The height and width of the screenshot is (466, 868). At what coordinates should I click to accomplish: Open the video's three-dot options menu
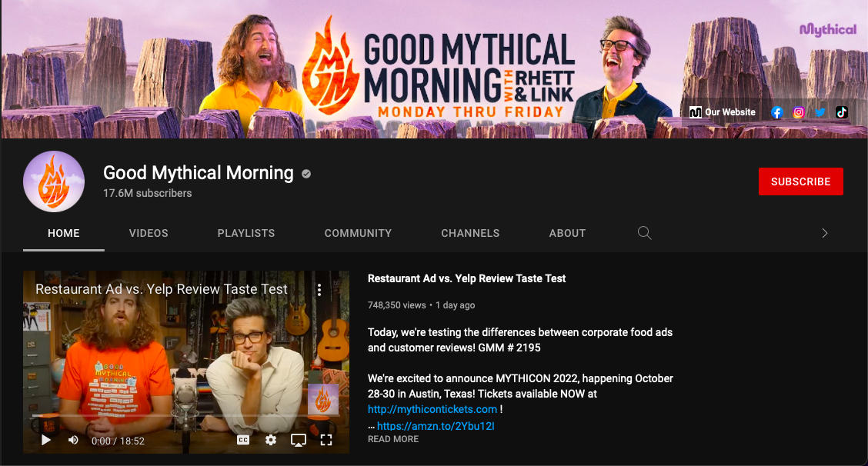point(319,289)
